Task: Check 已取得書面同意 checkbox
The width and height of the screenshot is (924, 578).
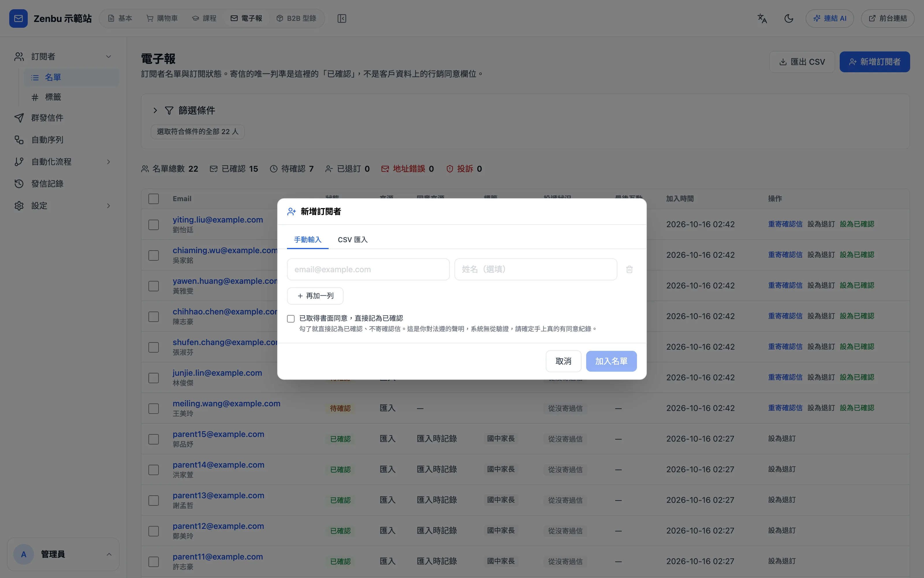Action: pos(291,318)
